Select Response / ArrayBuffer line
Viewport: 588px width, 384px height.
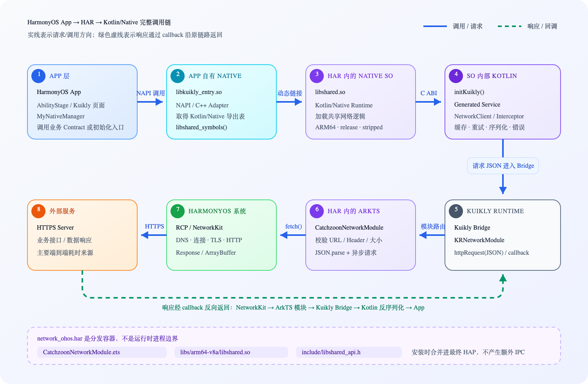coord(206,253)
